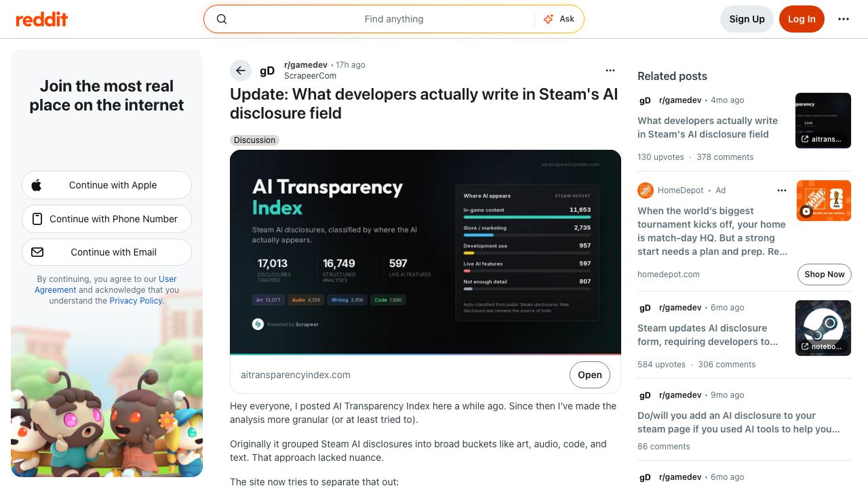Open related post 'What developers actually write'

(x=707, y=127)
